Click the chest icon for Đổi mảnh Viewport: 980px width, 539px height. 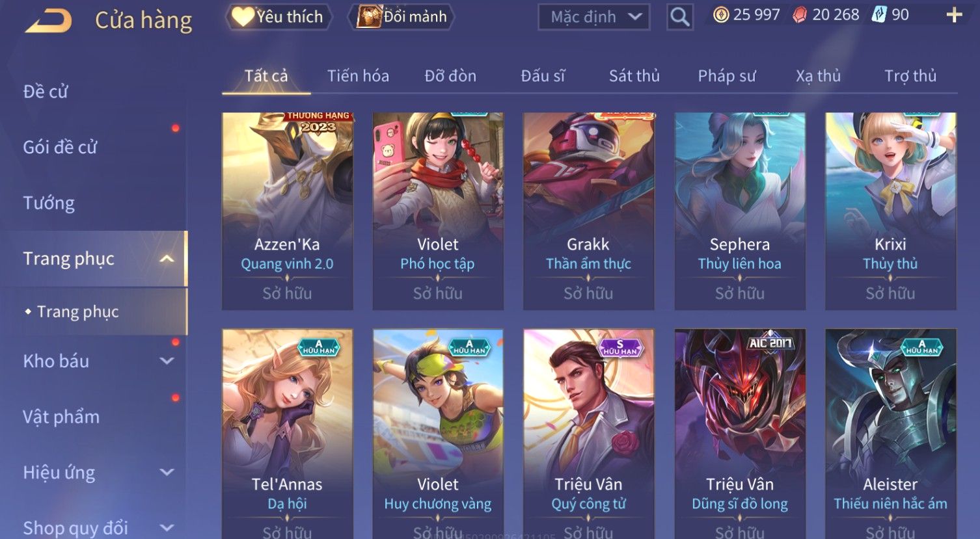[368, 17]
